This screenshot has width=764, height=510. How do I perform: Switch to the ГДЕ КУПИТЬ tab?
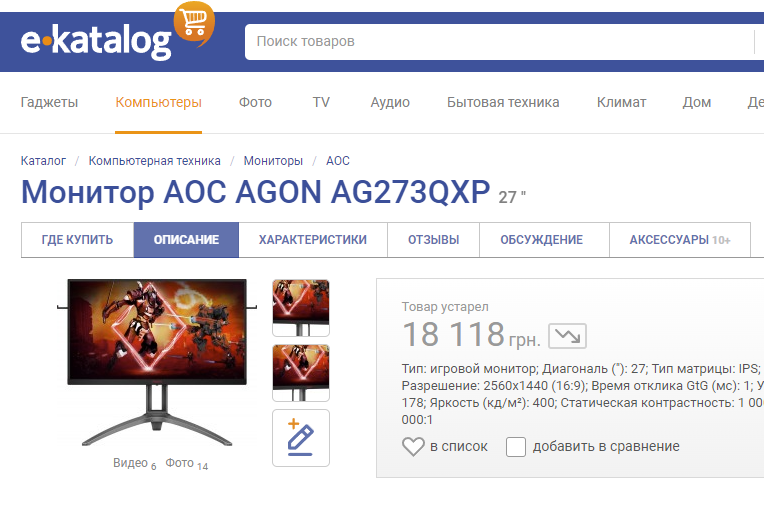pyautogui.click(x=77, y=240)
